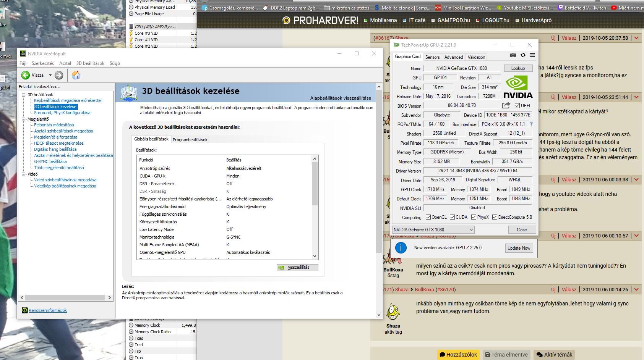
Task: Click the BIOS version share/export icon
Action: [x=506, y=105]
